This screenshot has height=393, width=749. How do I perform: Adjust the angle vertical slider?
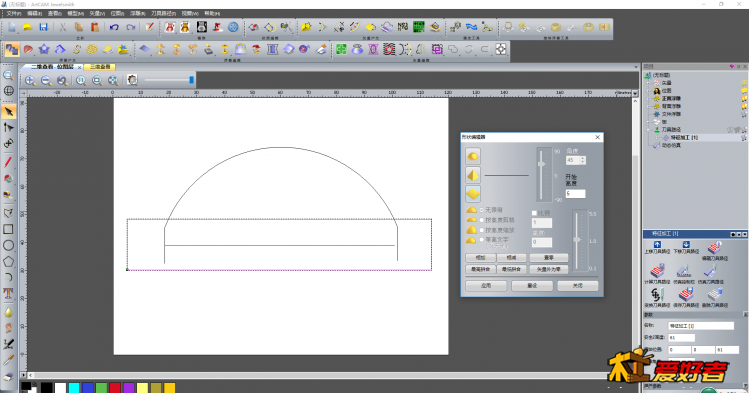541,164
